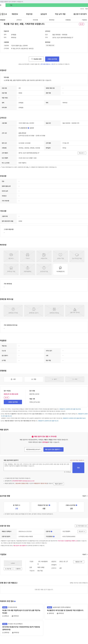
Task: Click the info icon beside 주 소정근로시간
Action: [x=29, y=128]
